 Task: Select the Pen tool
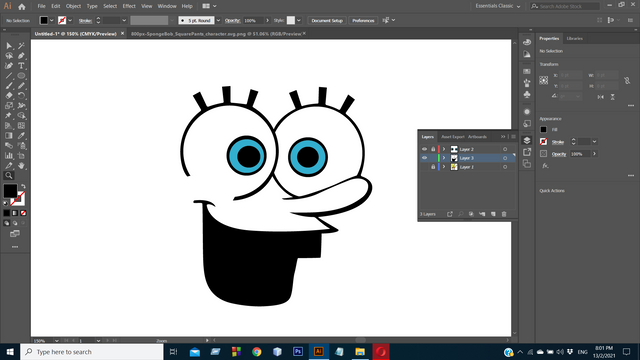[21, 56]
